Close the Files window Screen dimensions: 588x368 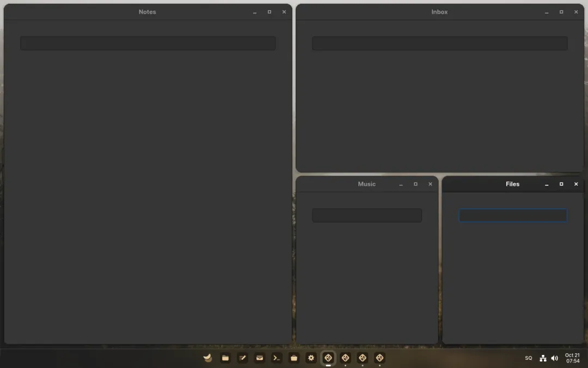point(576,184)
